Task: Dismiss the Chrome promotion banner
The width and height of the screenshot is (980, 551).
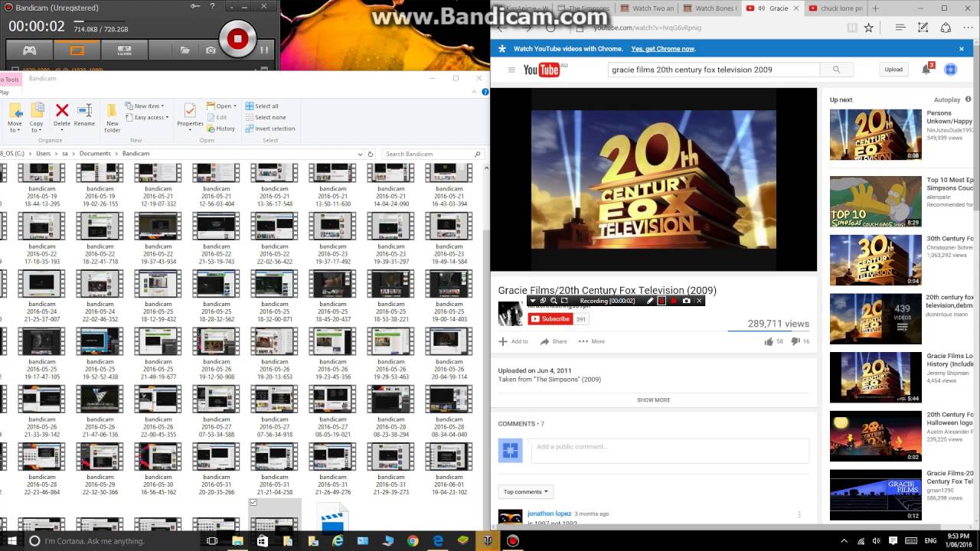Action: [x=962, y=49]
